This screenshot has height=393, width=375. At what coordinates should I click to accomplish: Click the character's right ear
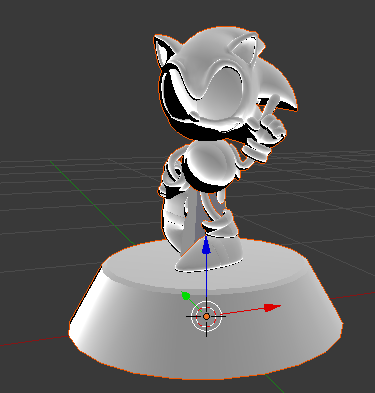245,46
